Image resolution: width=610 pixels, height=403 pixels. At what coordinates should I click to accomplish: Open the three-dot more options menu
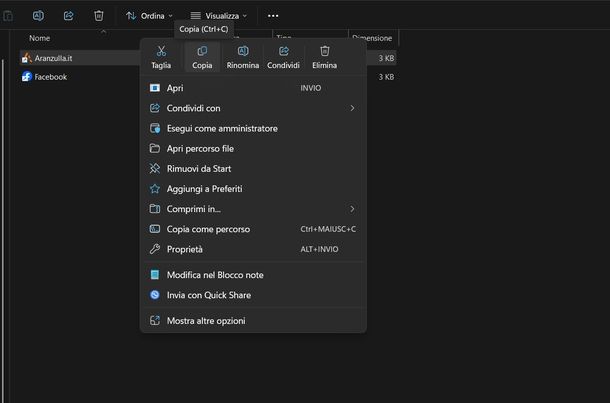coord(273,16)
